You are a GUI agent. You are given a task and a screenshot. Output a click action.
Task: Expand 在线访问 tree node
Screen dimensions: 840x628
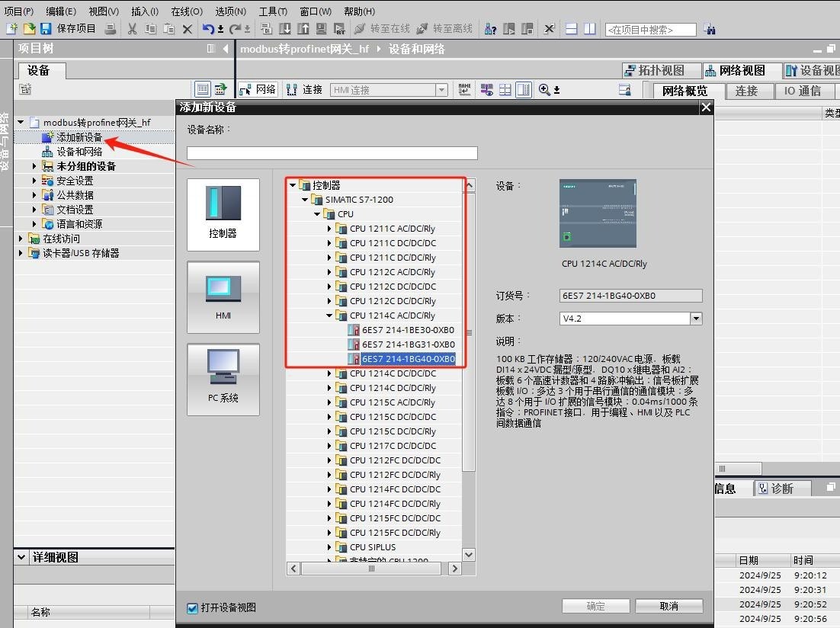point(21,239)
